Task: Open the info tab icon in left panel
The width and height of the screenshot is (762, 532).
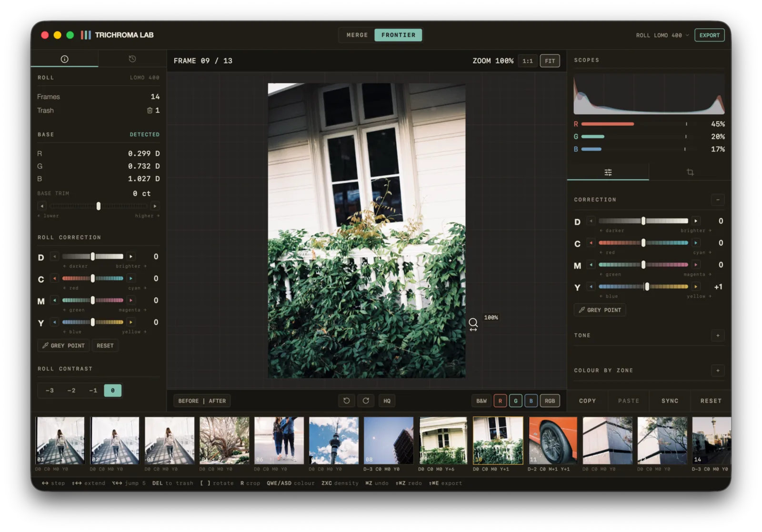Action: click(x=64, y=59)
